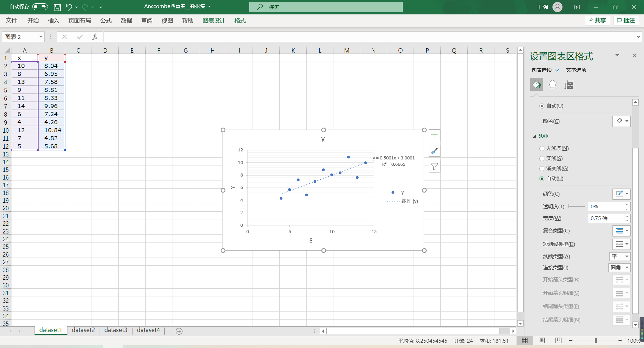Image resolution: width=644 pixels, height=348 pixels.
Task: Select 无线条(N) border radio
Action: pos(542,148)
